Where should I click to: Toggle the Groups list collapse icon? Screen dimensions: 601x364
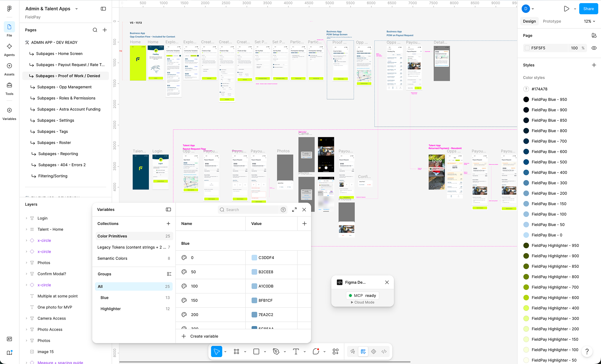click(x=169, y=274)
